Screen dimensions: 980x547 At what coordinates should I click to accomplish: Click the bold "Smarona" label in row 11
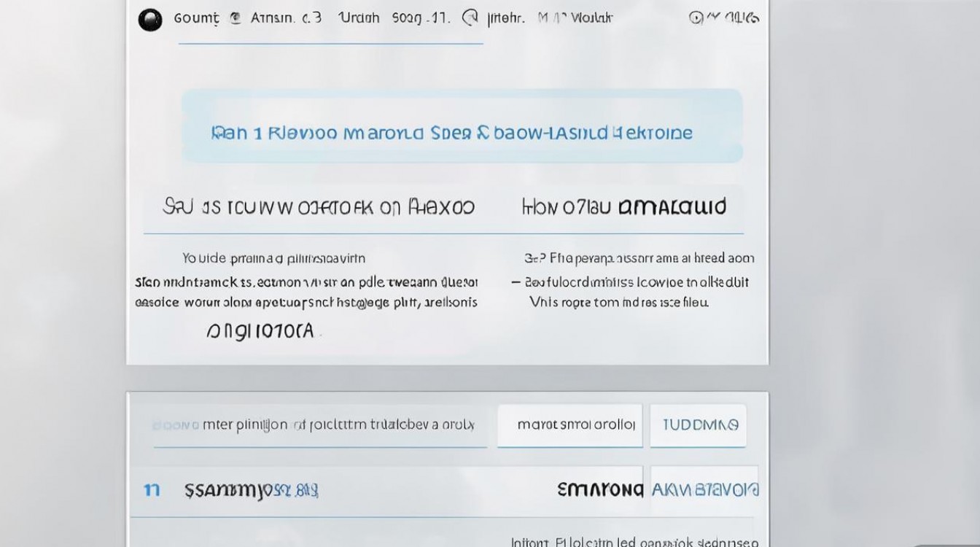pyautogui.click(x=599, y=490)
